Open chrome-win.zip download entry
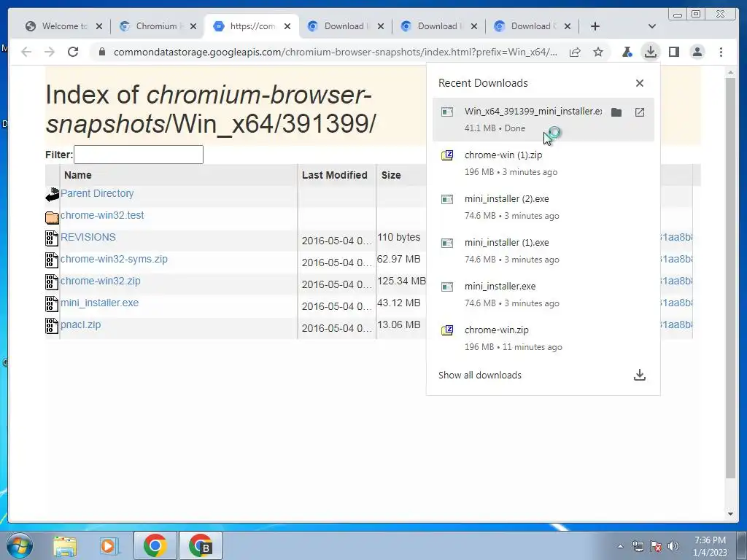 tap(543, 338)
